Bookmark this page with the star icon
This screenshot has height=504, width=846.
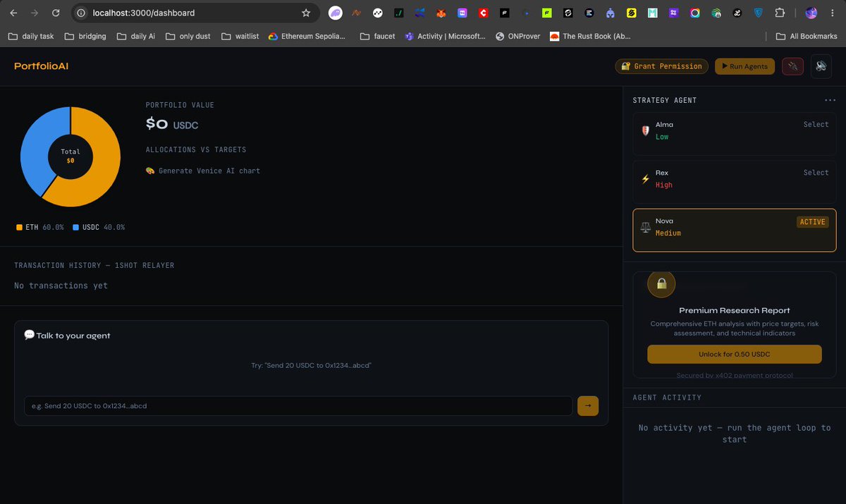point(306,13)
